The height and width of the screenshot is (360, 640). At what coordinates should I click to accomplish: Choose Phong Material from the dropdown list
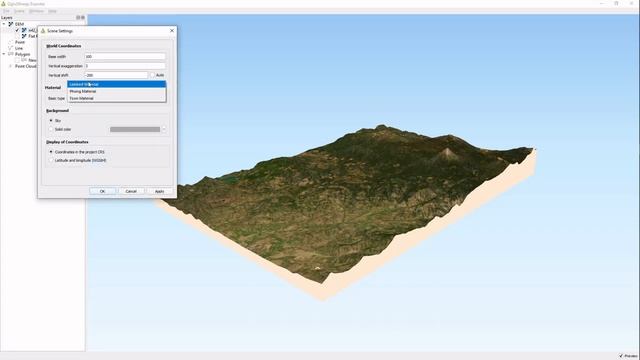(117, 91)
